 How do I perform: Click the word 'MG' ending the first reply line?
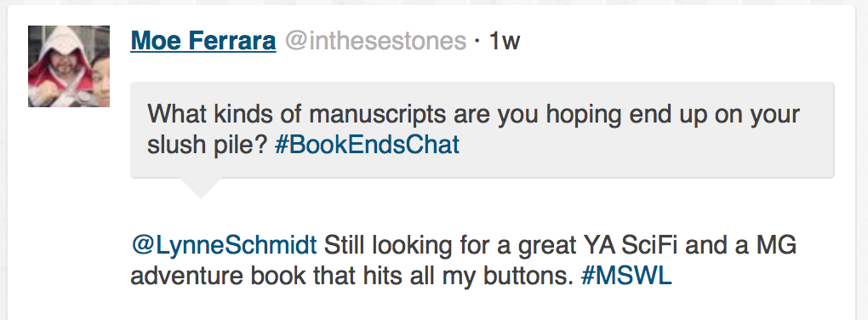tap(779, 245)
